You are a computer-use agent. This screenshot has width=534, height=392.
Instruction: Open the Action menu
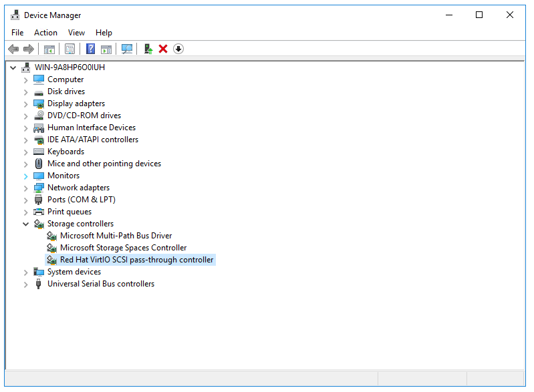click(45, 32)
